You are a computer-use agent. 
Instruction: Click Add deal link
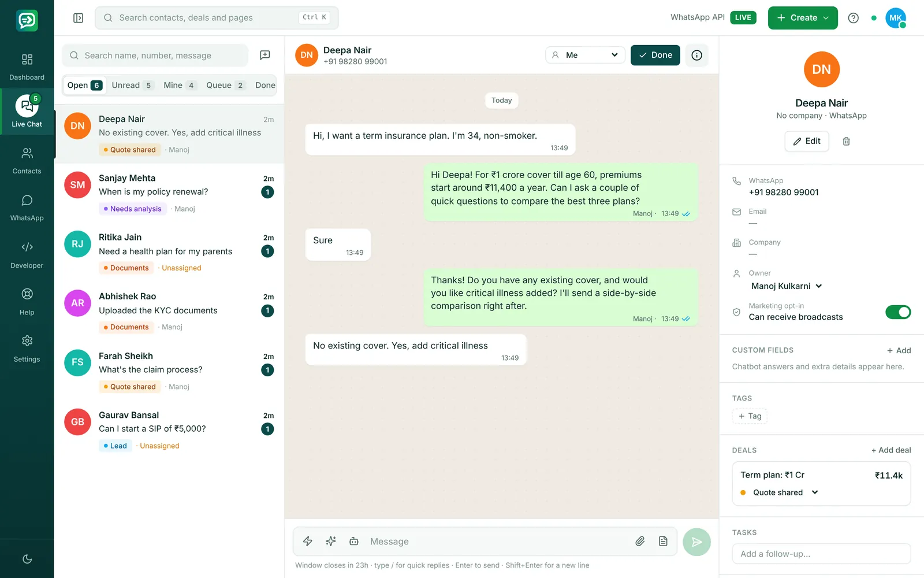point(891,450)
